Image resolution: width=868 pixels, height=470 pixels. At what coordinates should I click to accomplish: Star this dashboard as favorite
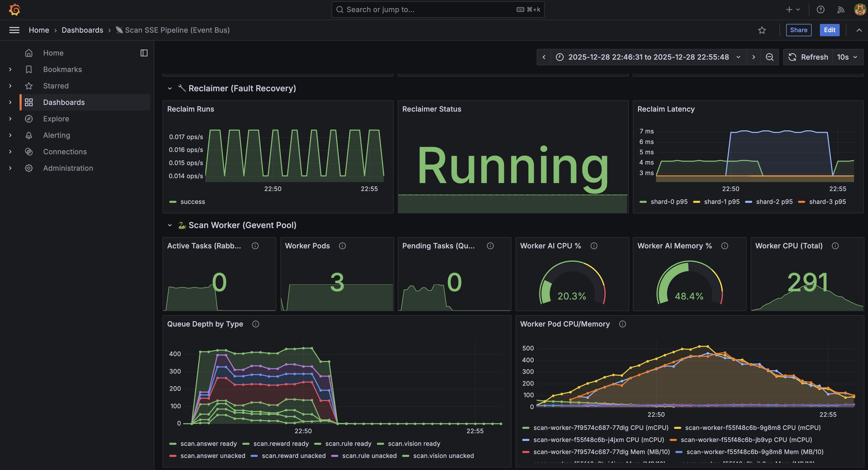tap(762, 30)
